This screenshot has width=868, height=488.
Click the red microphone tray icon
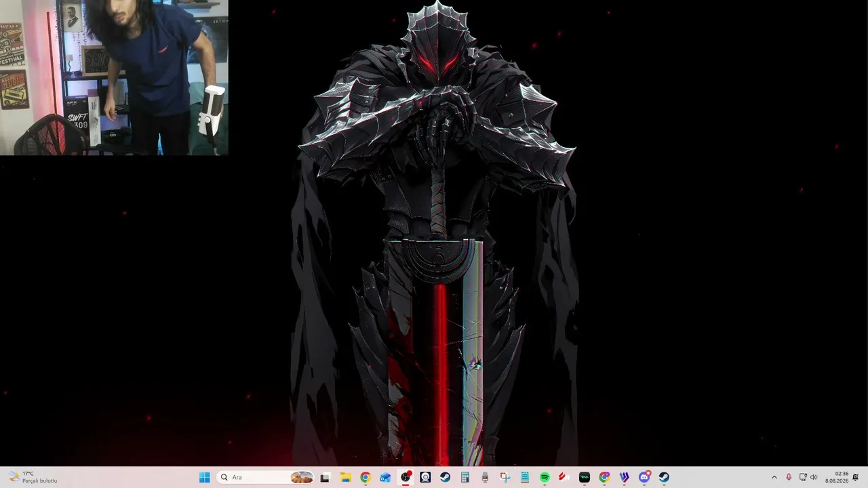pyautogui.click(x=789, y=477)
